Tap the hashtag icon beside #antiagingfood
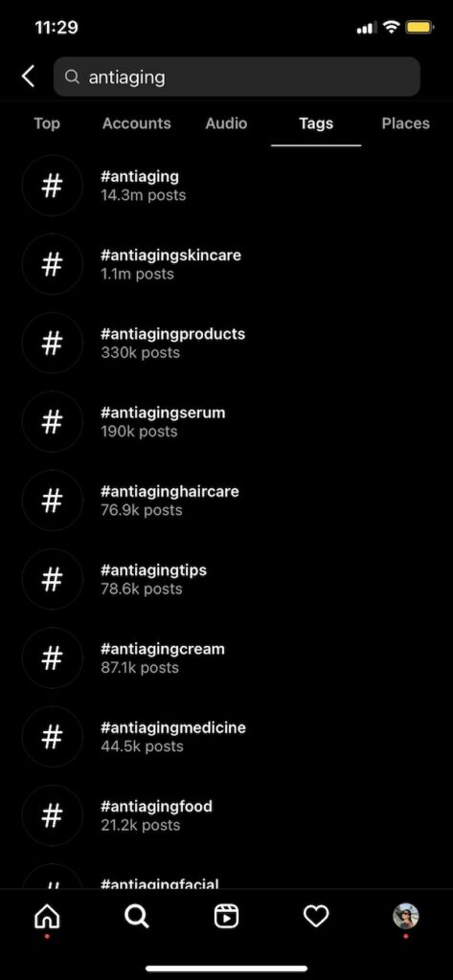The height and width of the screenshot is (980, 453). (x=53, y=815)
